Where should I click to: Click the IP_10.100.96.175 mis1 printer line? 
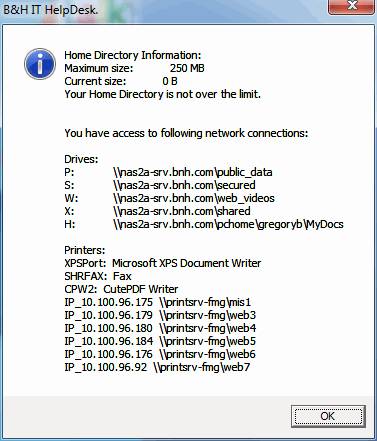click(158, 302)
